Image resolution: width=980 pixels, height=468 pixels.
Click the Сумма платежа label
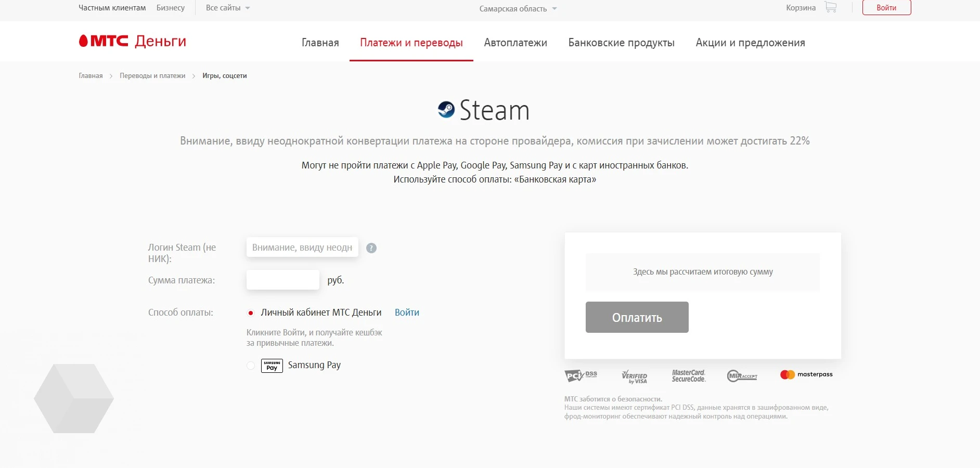[182, 280]
